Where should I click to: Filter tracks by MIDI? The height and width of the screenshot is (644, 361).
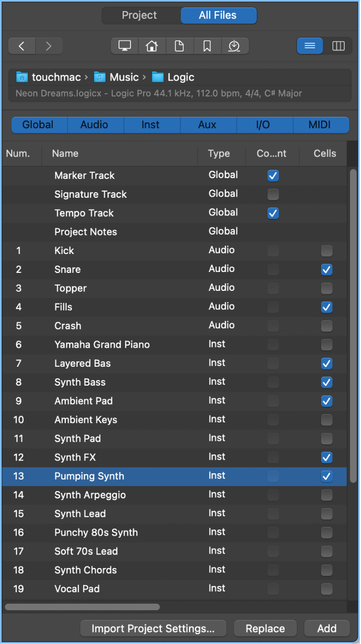tap(321, 125)
